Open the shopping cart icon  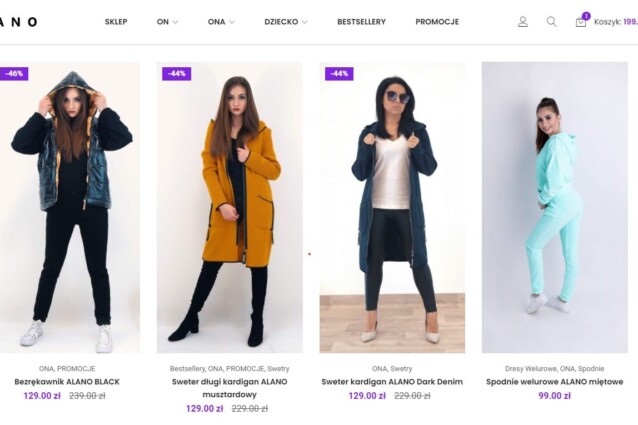coord(581,21)
